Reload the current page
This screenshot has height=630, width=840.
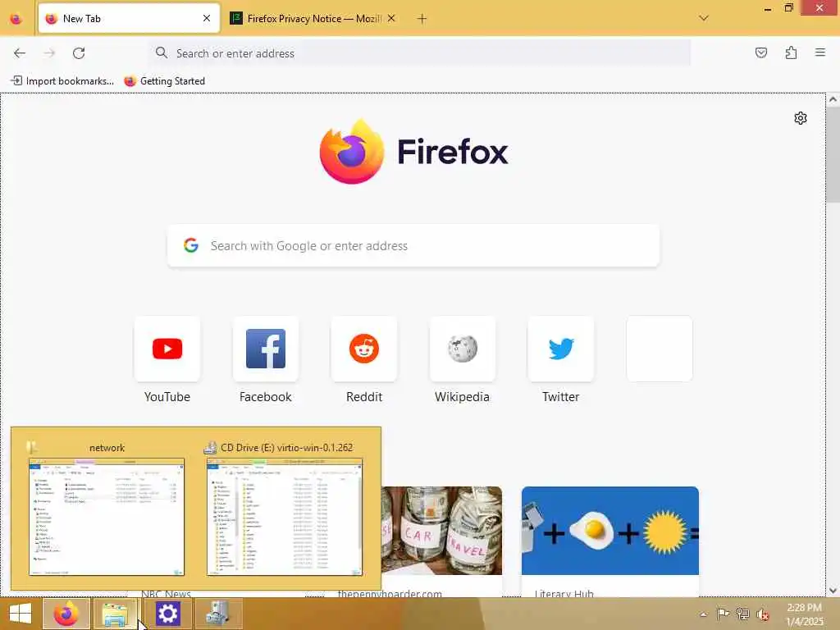79,53
